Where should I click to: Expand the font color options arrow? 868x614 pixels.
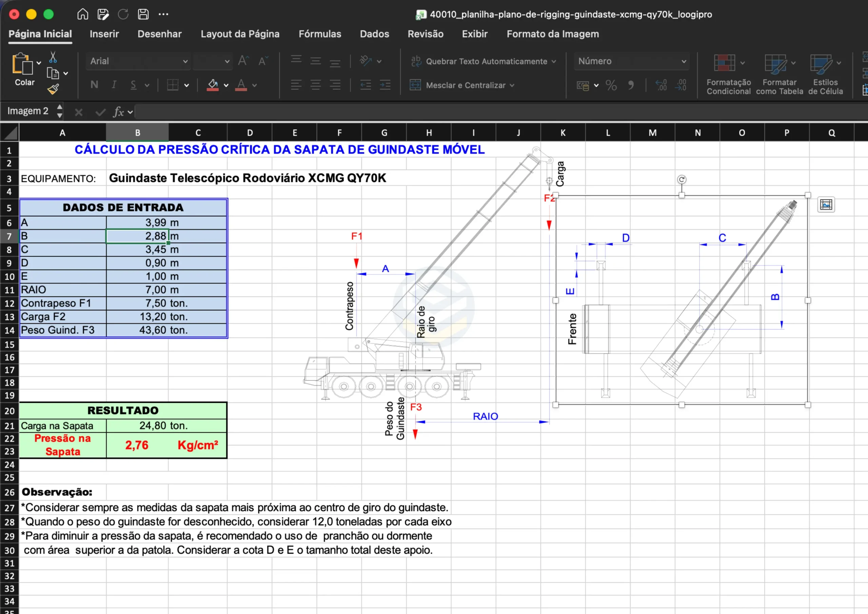pos(254,85)
